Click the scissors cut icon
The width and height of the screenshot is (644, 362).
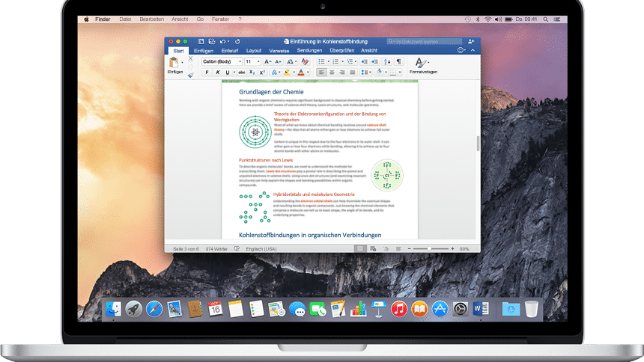[x=190, y=59]
